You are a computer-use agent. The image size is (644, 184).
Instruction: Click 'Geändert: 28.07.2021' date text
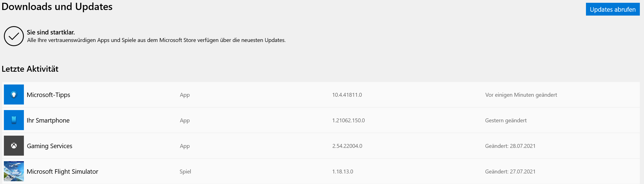[x=510, y=146]
